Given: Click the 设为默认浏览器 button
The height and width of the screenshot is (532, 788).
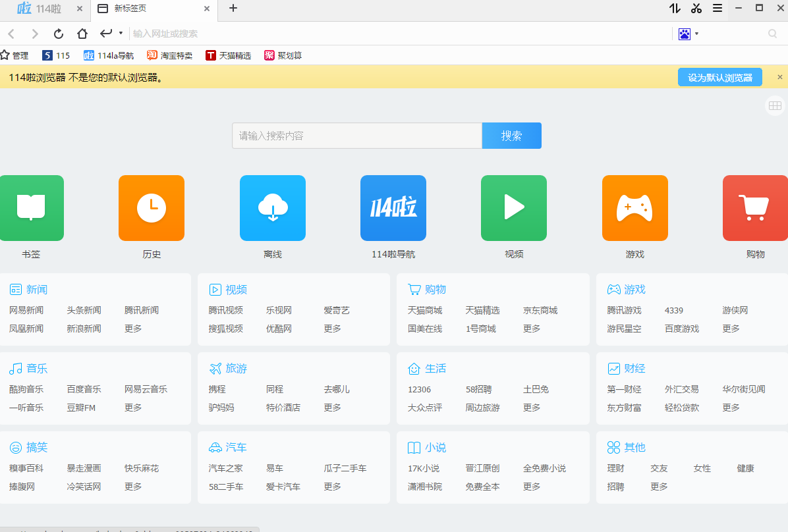Looking at the screenshot, I should point(719,77).
